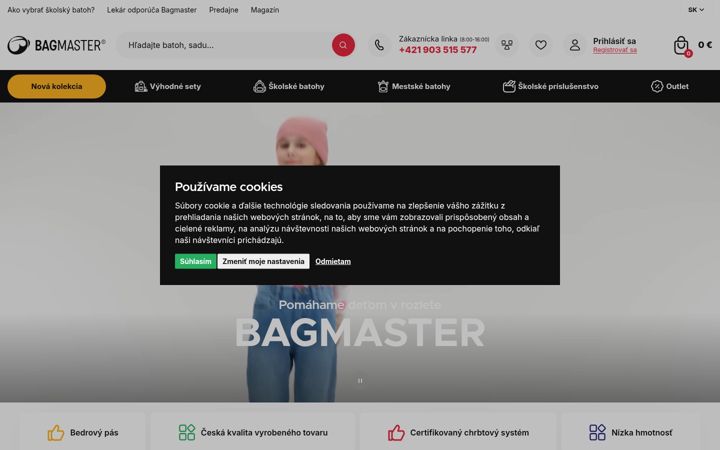The image size is (720, 450).
Task: Click the user account person icon
Action: click(575, 45)
